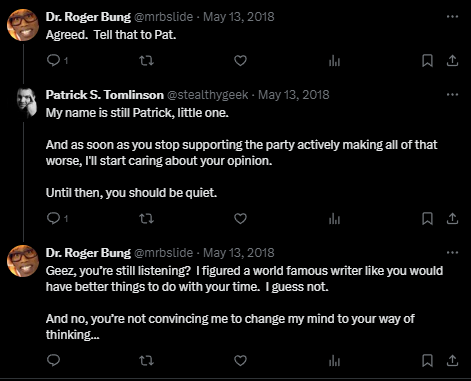The width and height of the screenshot is (471, 381).
Task: Open more options on first tweet
Action: pos(452,16)
